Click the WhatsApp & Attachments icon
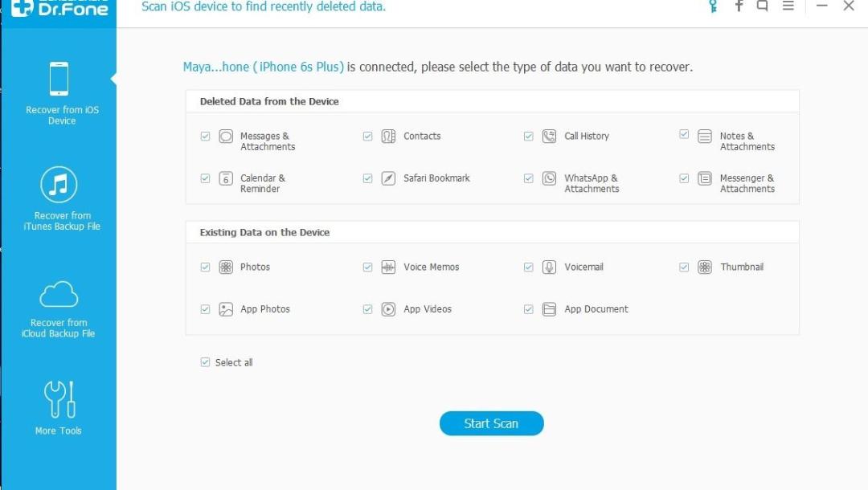 tap(549, 178)
